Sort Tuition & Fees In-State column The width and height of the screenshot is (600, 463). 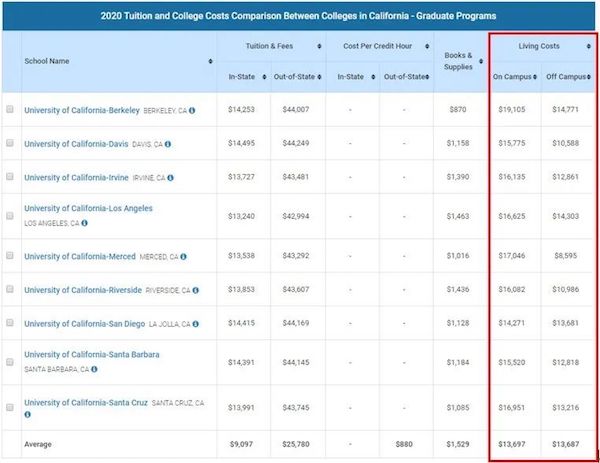pos(264,77)
